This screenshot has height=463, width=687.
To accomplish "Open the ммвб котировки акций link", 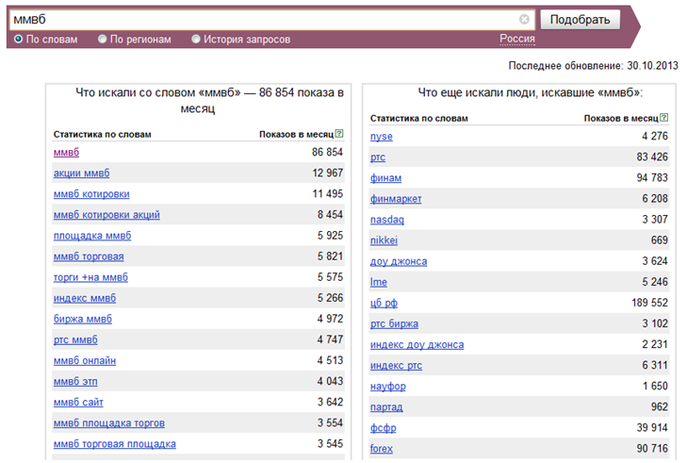I will tap(106, 215).
